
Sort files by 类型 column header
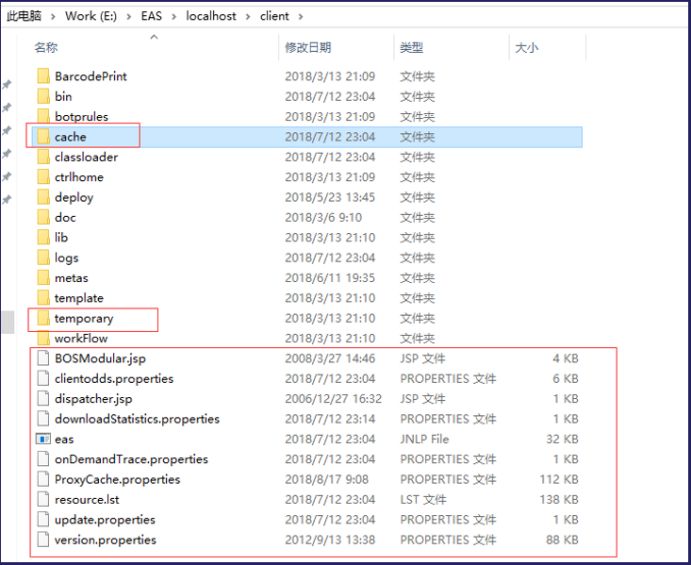pyautogui.click(x=412, y=48)
